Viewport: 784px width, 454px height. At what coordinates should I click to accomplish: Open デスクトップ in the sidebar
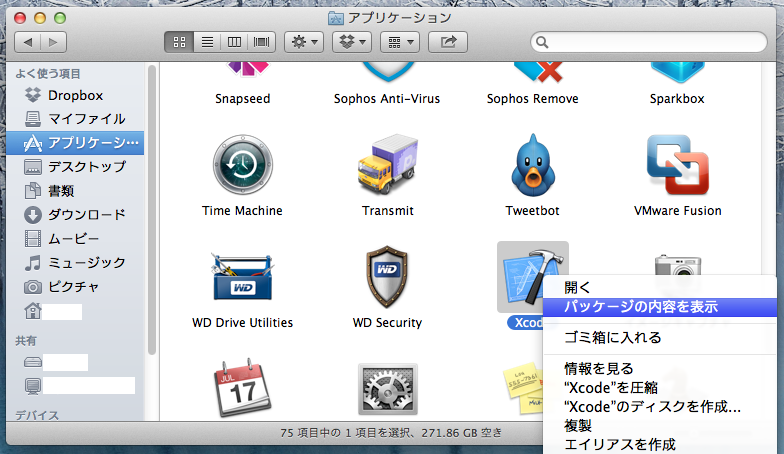point(75,166)
